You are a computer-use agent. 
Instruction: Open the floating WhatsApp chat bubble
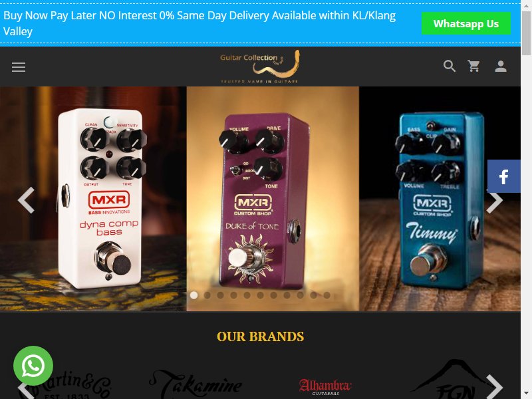(33, 366)
